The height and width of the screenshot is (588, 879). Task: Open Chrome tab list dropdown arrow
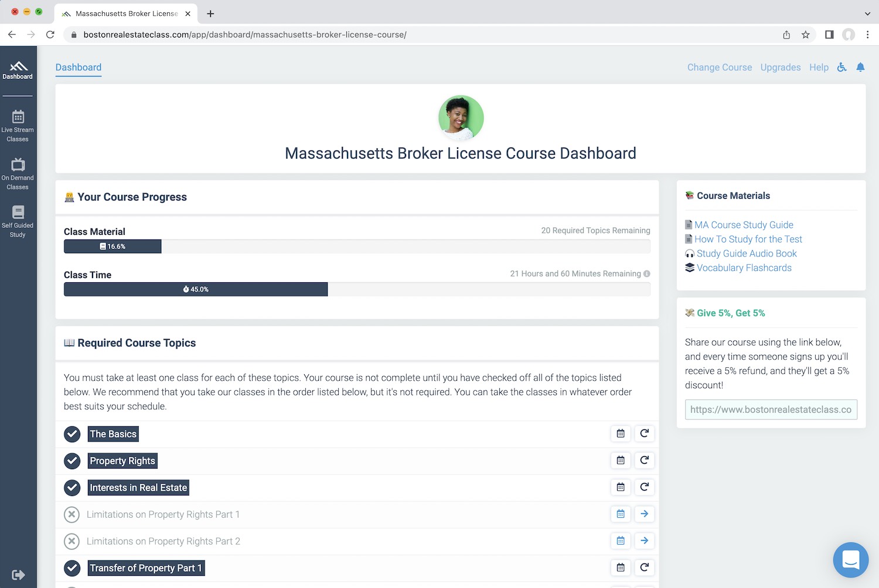867,13
